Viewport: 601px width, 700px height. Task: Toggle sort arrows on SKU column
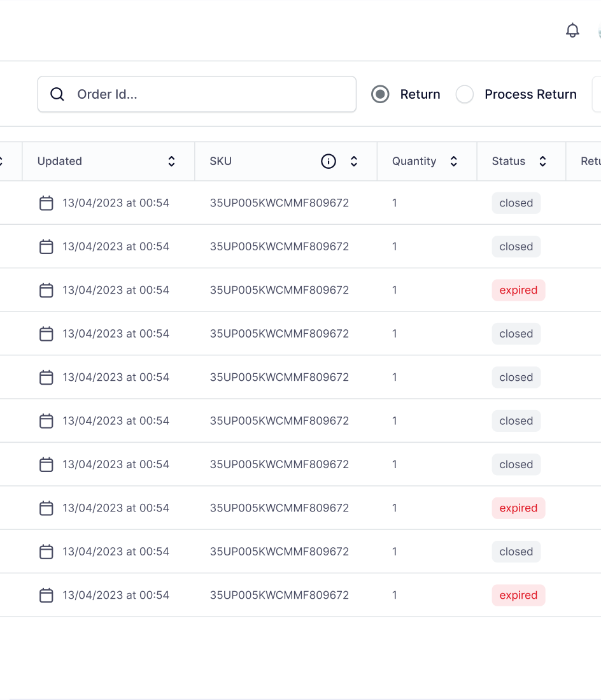pos(354,162)
